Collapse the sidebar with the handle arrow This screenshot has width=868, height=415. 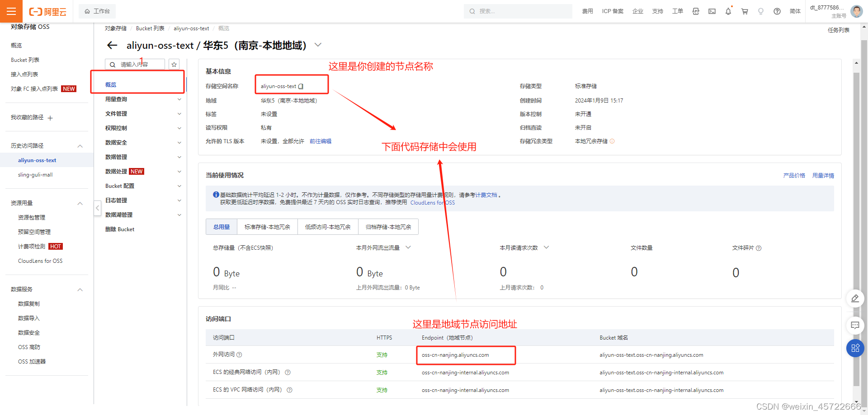click(x=97, y=208)
